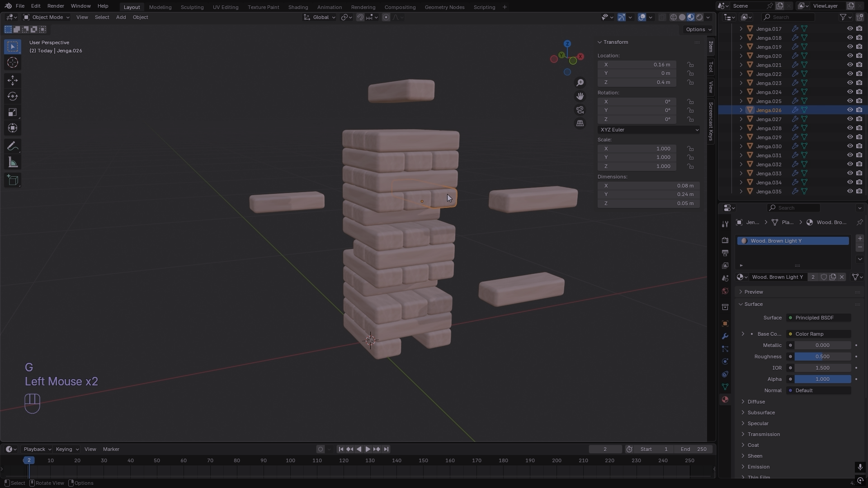Switch to the Shading workspace tab
The width and height of the screenshot is (868, 488).
[298, 7]
